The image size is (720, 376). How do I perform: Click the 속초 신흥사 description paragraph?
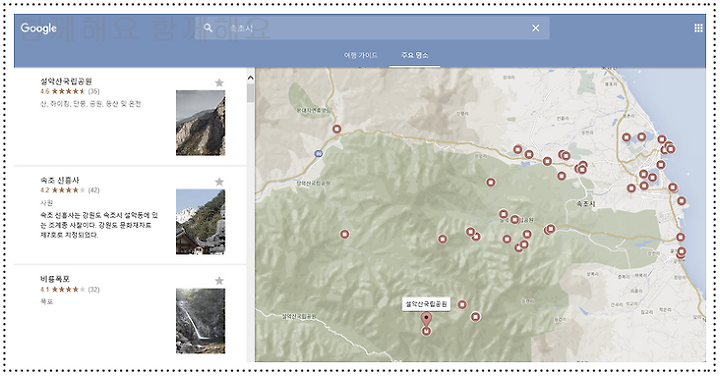tap(99, 225)
